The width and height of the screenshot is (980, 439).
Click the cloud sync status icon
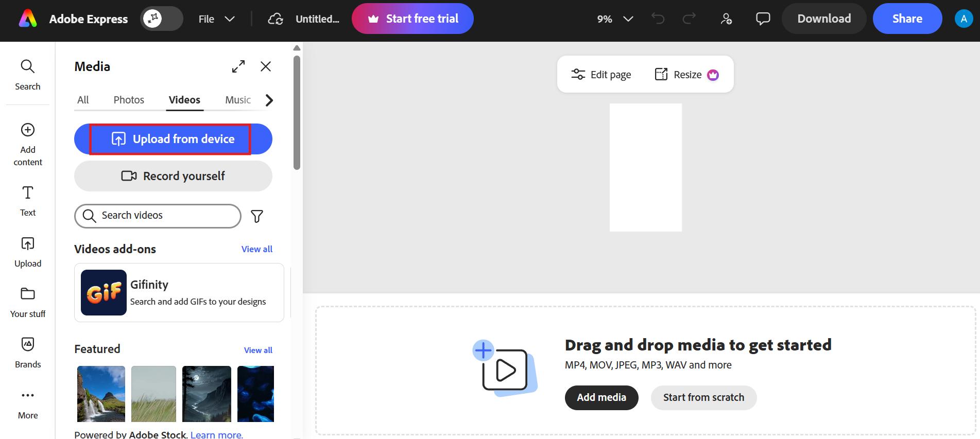pyautogui.click(x=276, y=19)
